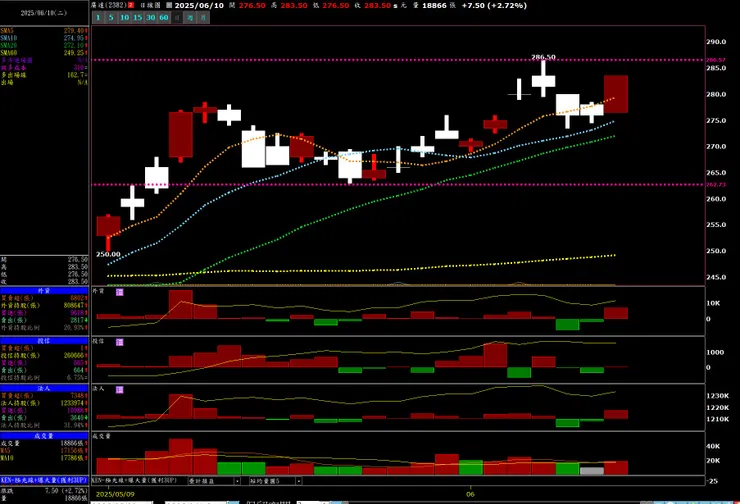The image size is (740, 504).
Task: Click the 262.73 magenta level price label
Action: point(716,185)
